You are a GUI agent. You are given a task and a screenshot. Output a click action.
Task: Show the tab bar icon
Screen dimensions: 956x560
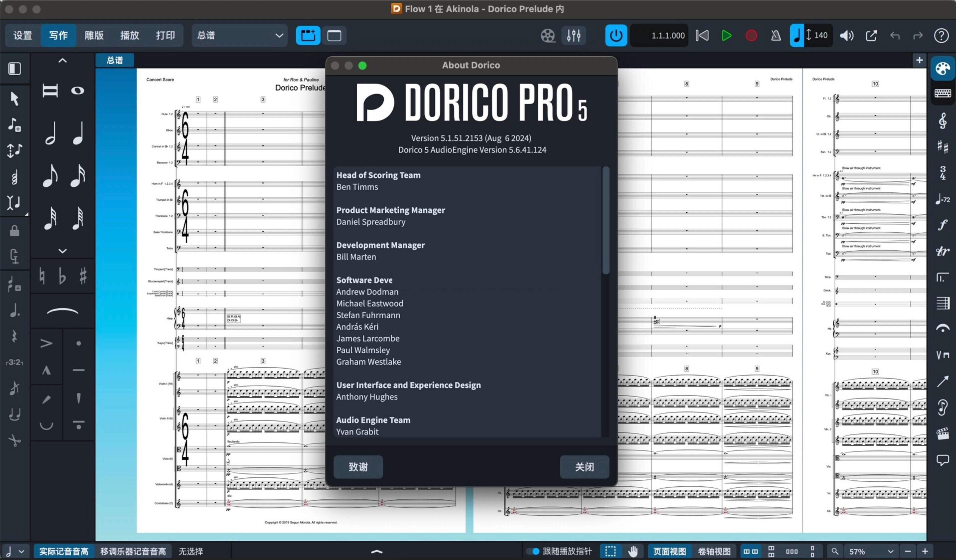(x=308, y=36)
